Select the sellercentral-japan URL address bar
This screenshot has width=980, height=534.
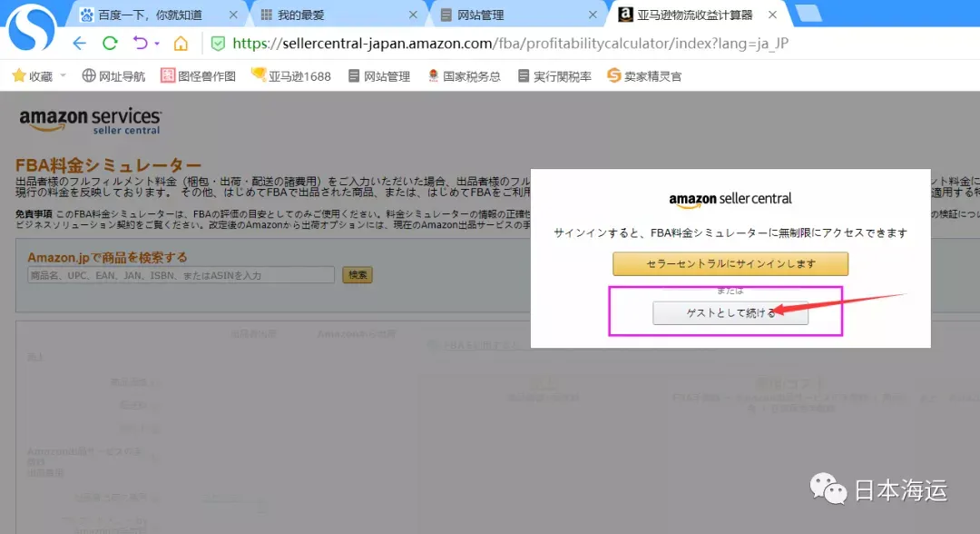click(x=510, y=44)
